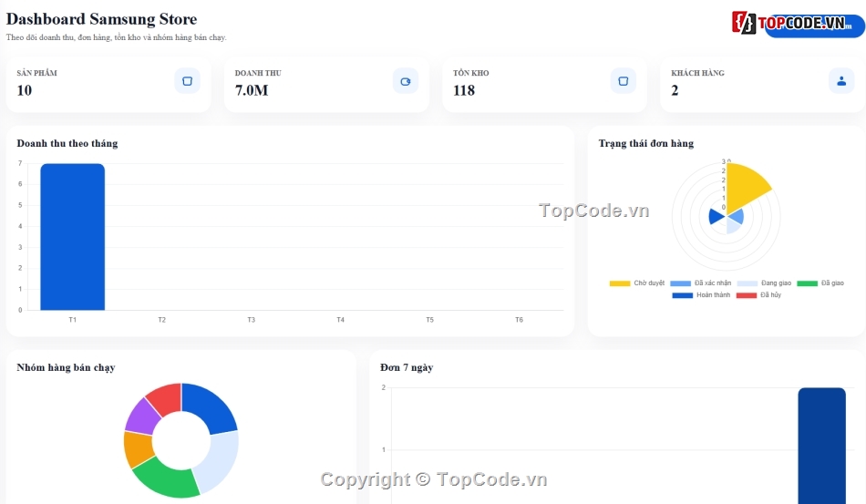Click the Dashboard Samsung Store title
866x504 pixels.
click(101, 19)
